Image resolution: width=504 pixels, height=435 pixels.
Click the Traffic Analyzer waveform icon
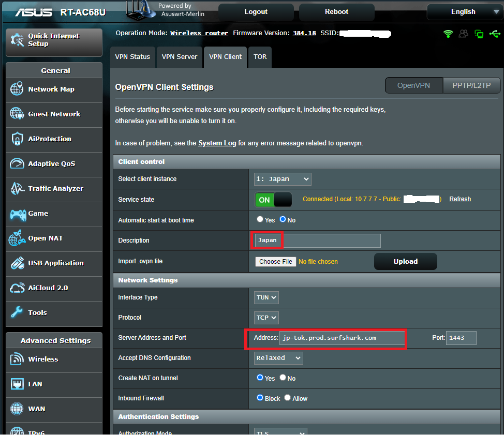point(18,189)
